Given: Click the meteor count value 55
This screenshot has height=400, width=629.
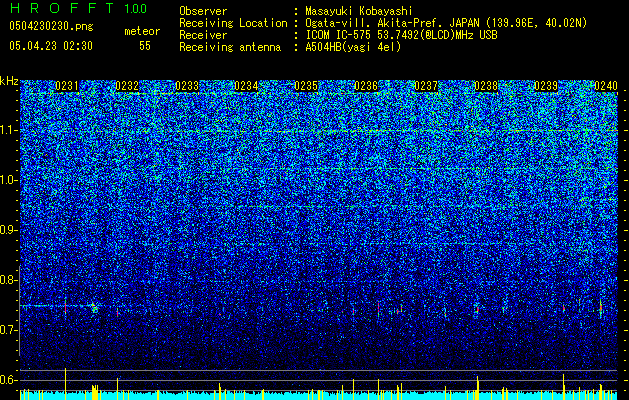Looking at the screenshot, I should click(x=145, y=46).
